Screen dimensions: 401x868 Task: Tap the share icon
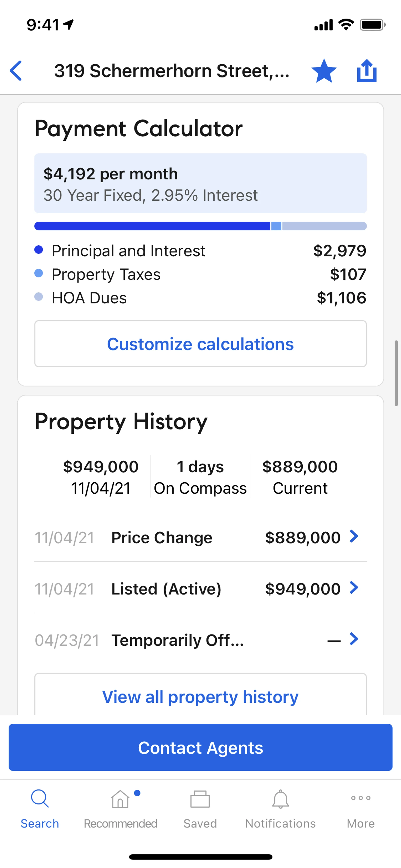click(367, 71)
